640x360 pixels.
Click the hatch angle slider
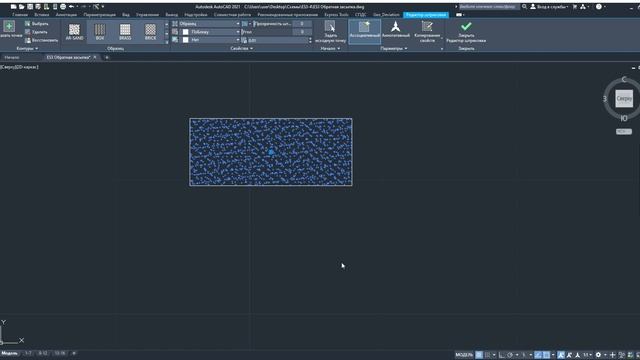[x=267, y=32]
